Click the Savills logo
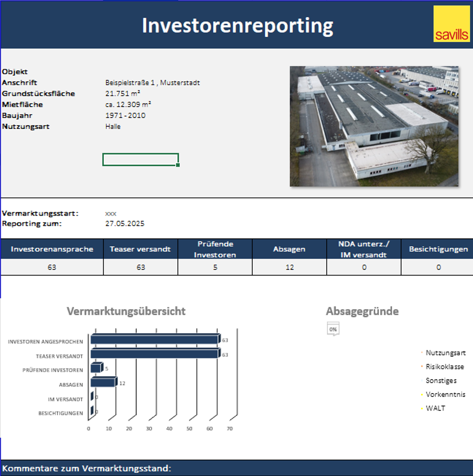473x476 pixels. pos(451,24)
